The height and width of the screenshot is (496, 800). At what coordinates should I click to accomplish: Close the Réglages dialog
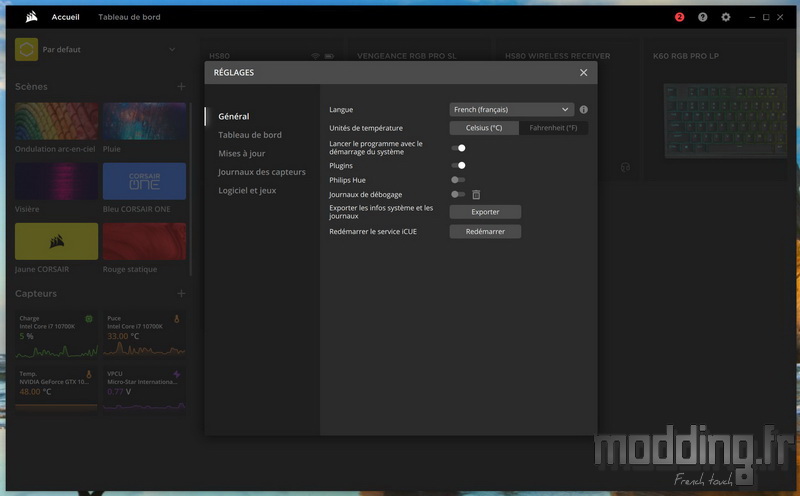click(584, 72)
